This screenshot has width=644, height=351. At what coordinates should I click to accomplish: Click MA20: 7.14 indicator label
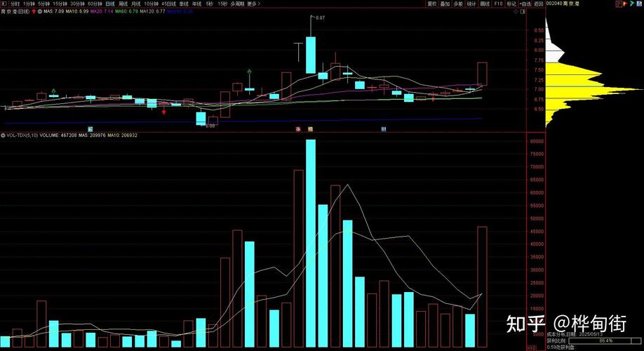(x=102, y=11)
